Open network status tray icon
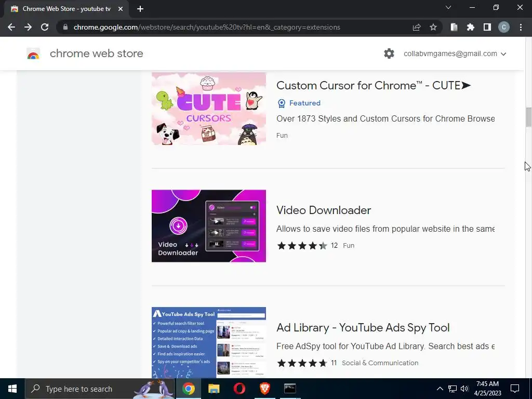The width and height of the screenshot is (532, 399). pyautogui.click(x=453, y=389)
